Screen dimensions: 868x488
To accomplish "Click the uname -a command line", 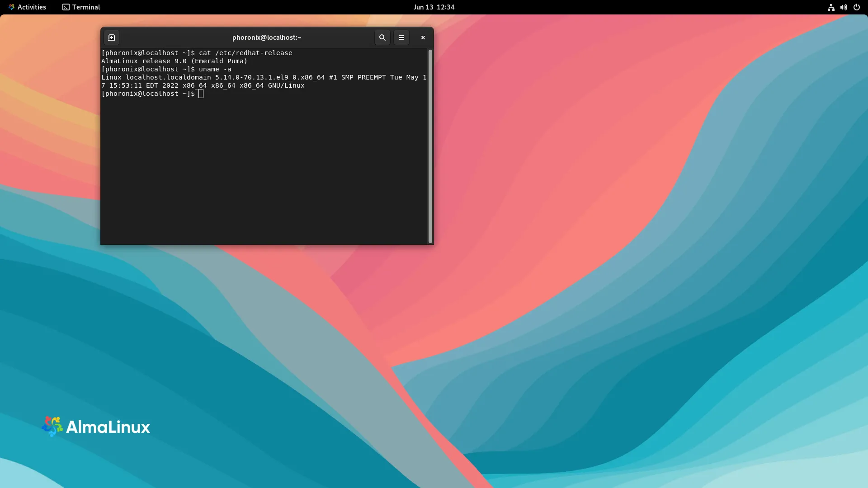I will (215, 69).
